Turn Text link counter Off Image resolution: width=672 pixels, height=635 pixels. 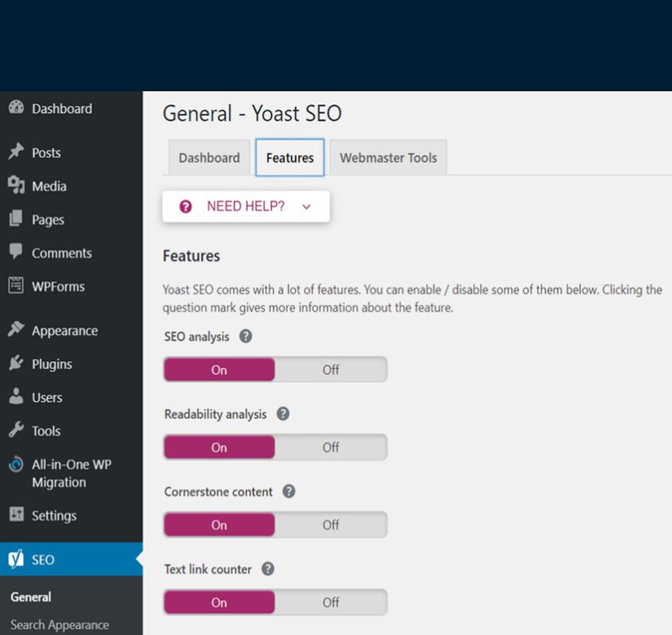[331, 603]
